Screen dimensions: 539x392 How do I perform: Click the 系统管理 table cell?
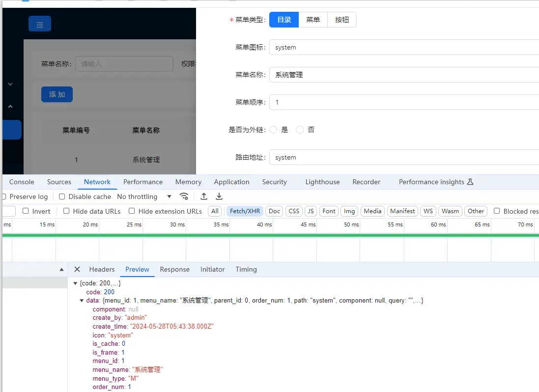pyautogui.click(x=146, y=160)
